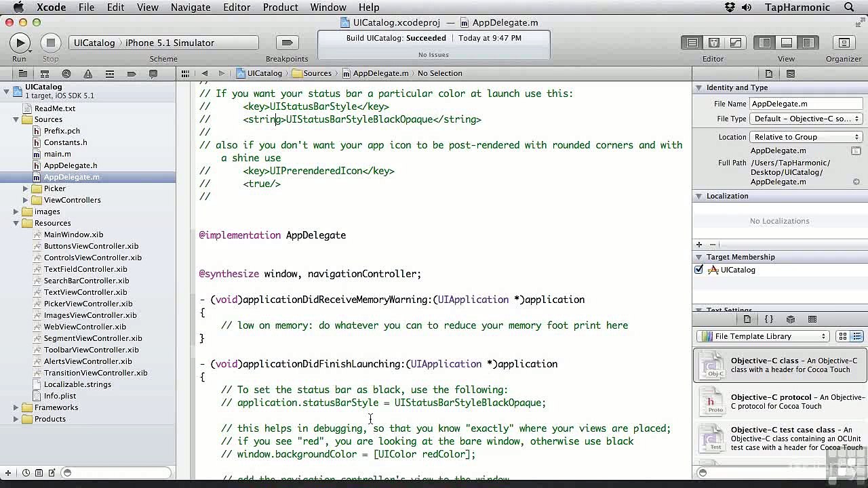Show the Media library
868x488 pixels.
812,319
